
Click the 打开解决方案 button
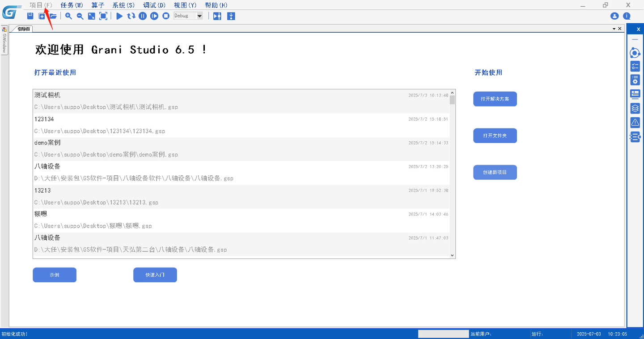click(495, 99)
